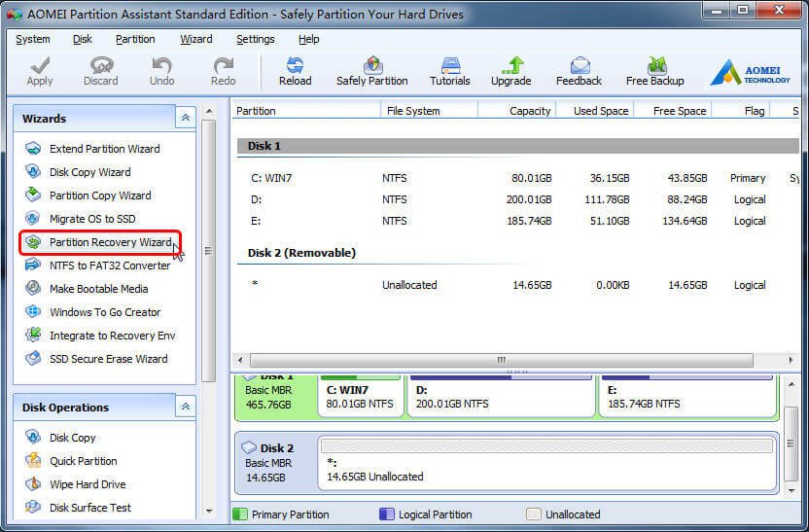The image size is (809, 532).
Task: Sort by Used Space column header
Action: (595, 111)
